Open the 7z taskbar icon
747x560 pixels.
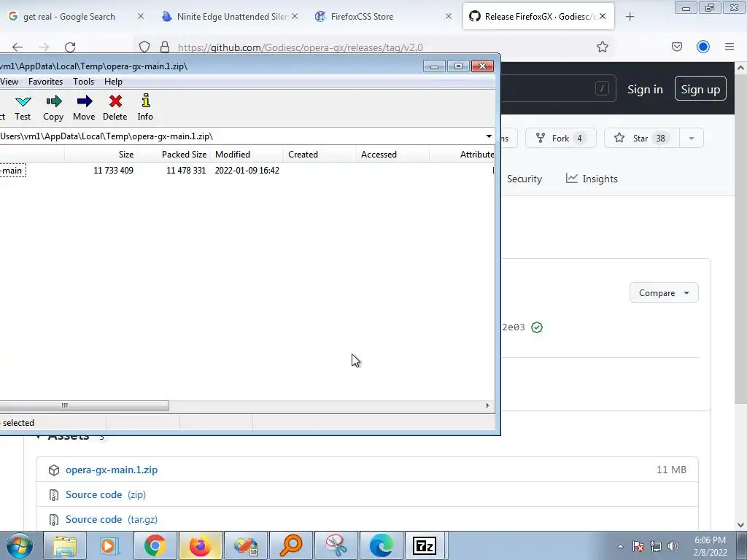(425, 545)
